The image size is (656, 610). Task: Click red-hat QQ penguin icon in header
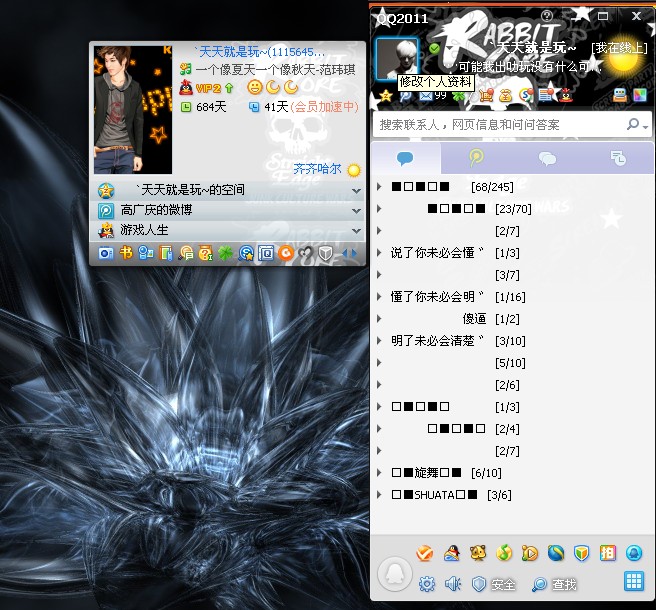pyautogui.click(x=566, y=96)
